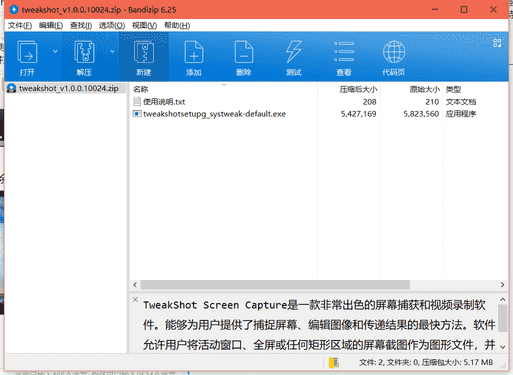The width and height of the screenshot is (513, 375).
Task: Open the 视图(V) menu
Action: click(144, 25)
